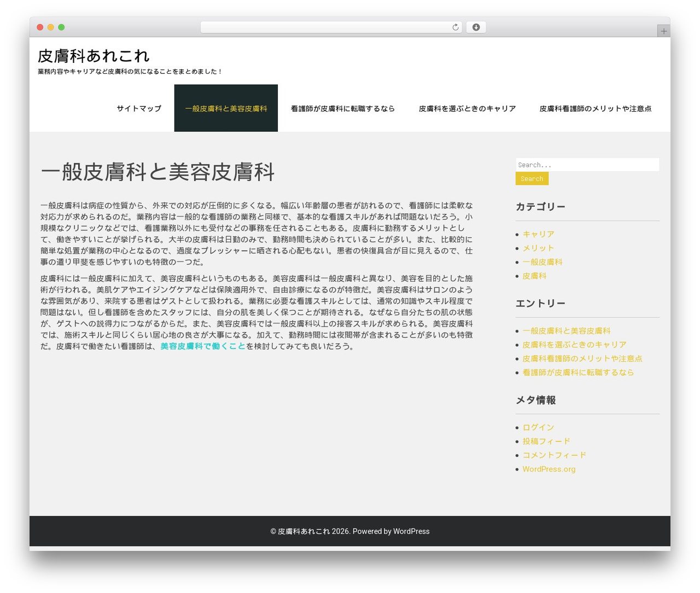Click the tagline under the site title

coord(130,72)
